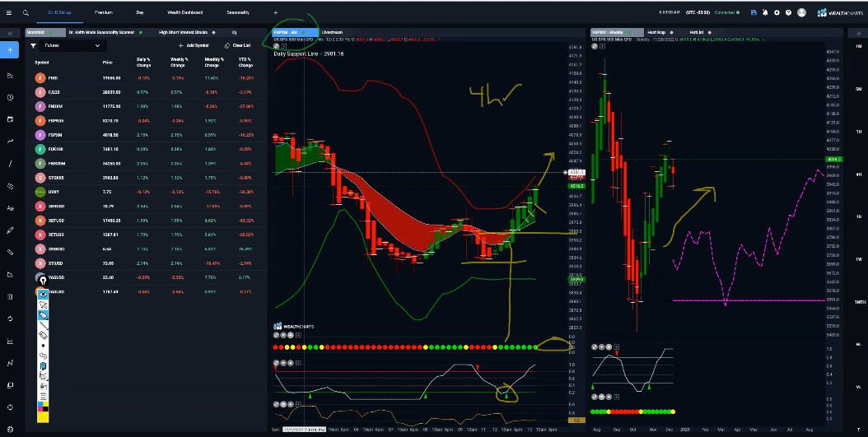Select the line tool in annotation toolbar

click(x=43, y=325)
